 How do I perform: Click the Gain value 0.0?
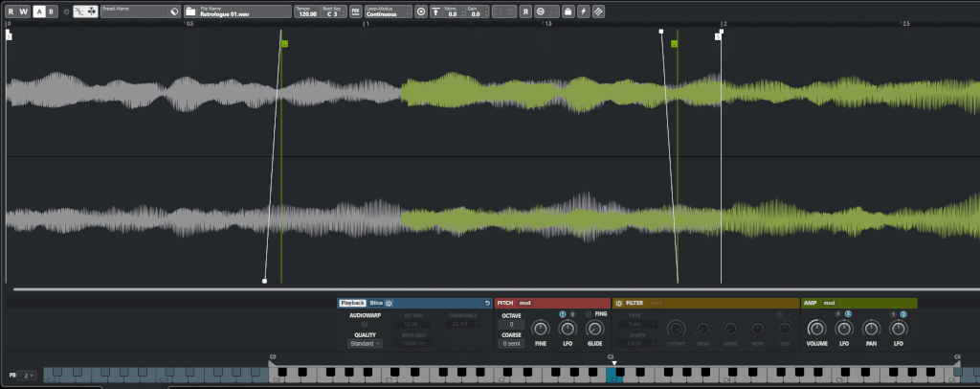[476, 13]
